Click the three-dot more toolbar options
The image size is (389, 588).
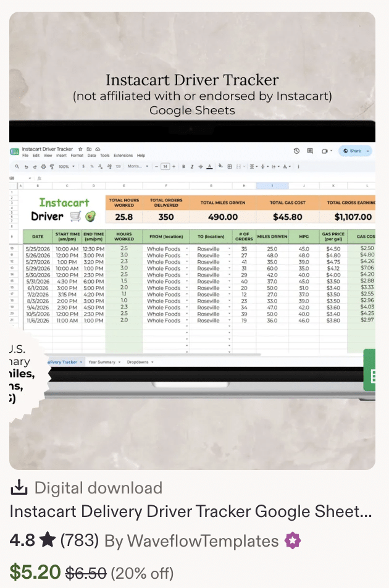click(298, 167)
